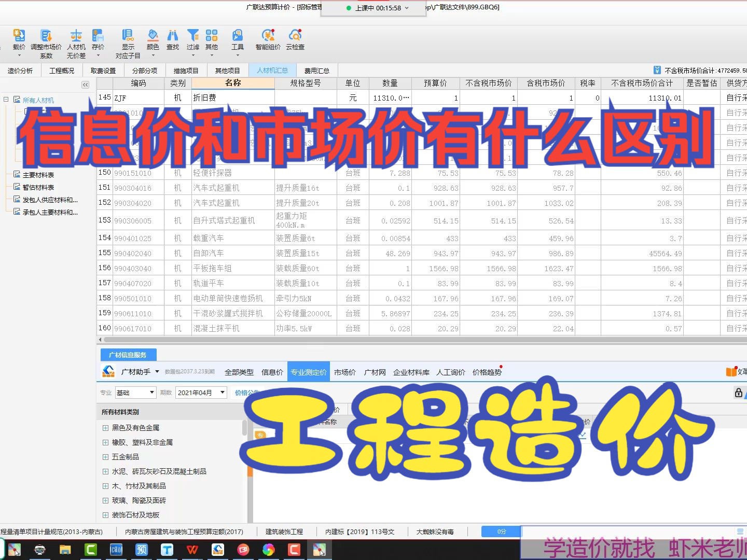The image size is (747, 560).
Task: Expand 木、竹材及其制品 category
Action: 105,486
